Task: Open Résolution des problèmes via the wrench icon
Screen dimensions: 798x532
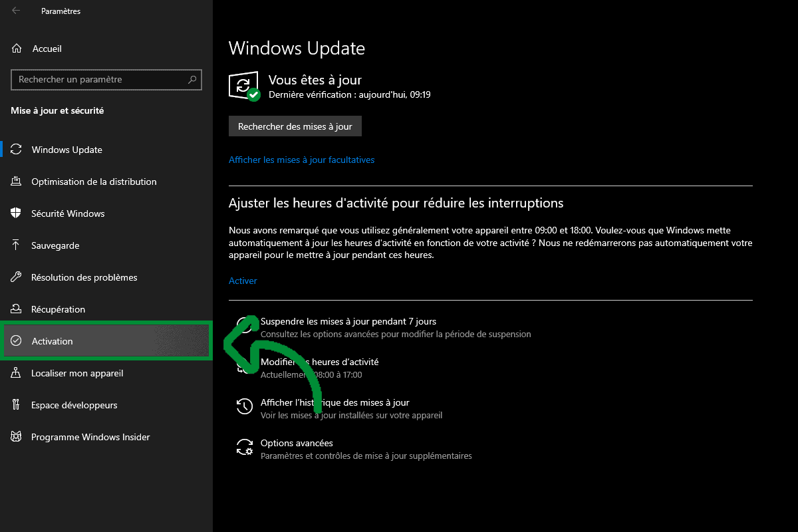Action: tap(17, 277)
